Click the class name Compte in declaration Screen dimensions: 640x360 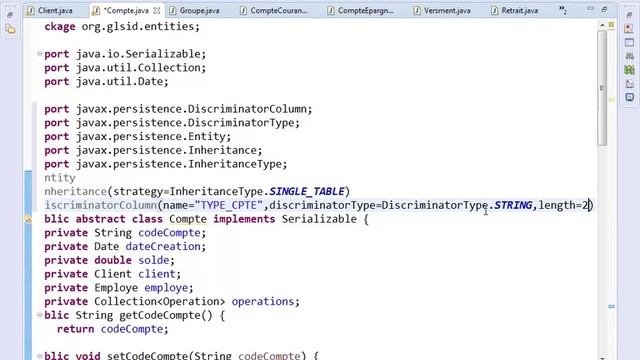pos(188,219)
